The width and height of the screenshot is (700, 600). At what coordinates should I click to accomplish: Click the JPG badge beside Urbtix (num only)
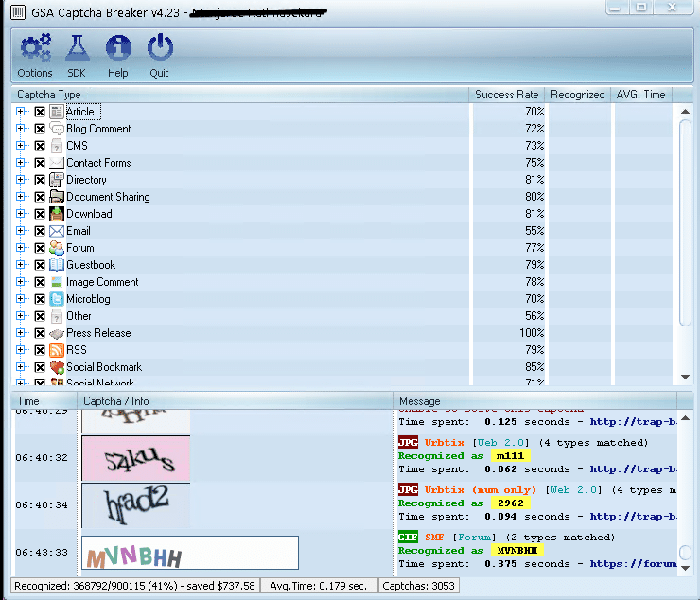pyautogui.click(x=408, y=489)
